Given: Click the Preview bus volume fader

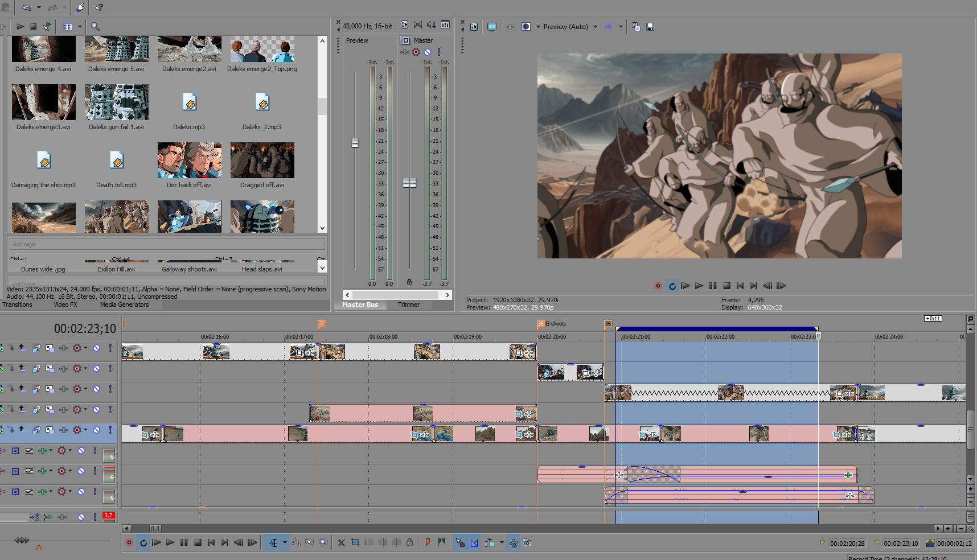Looking at the screenshot, I should [x=355, y=143].
